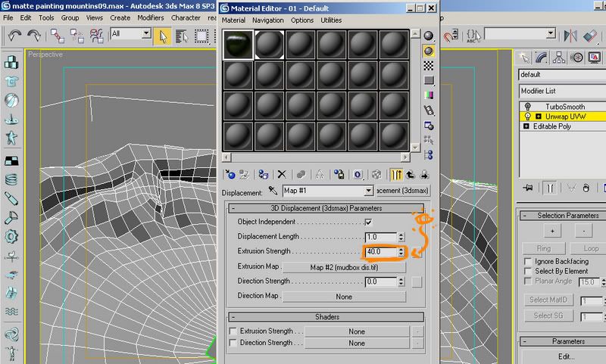Check Ignore Backfacing option
606x364 pixels.
(527, 261)
